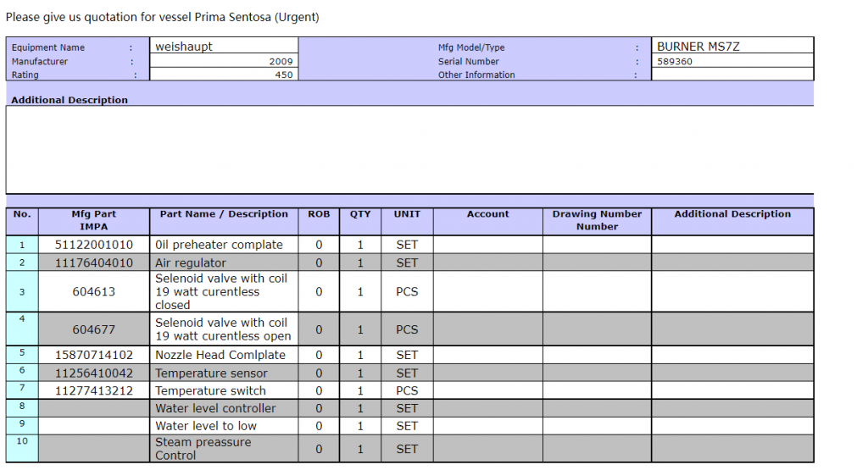Select the Temperature sensor row description
This screenshot has height=470, width=868.
pos(224,373)
